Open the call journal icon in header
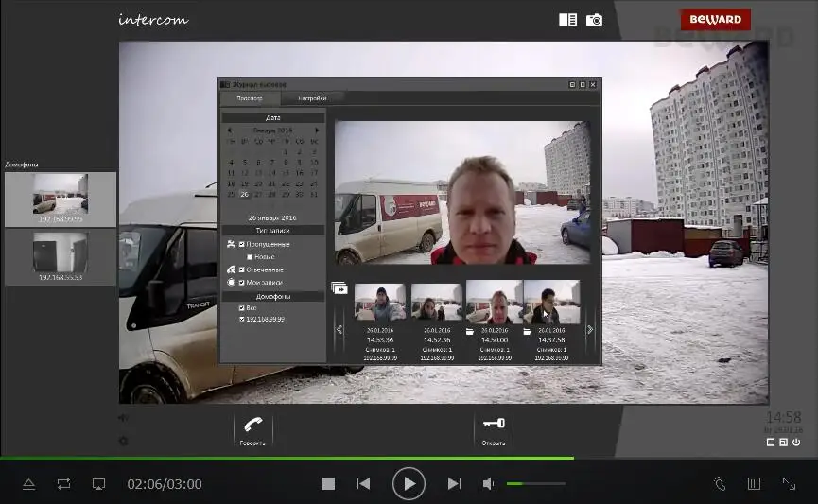818x504 pixels. pos(567,20)
